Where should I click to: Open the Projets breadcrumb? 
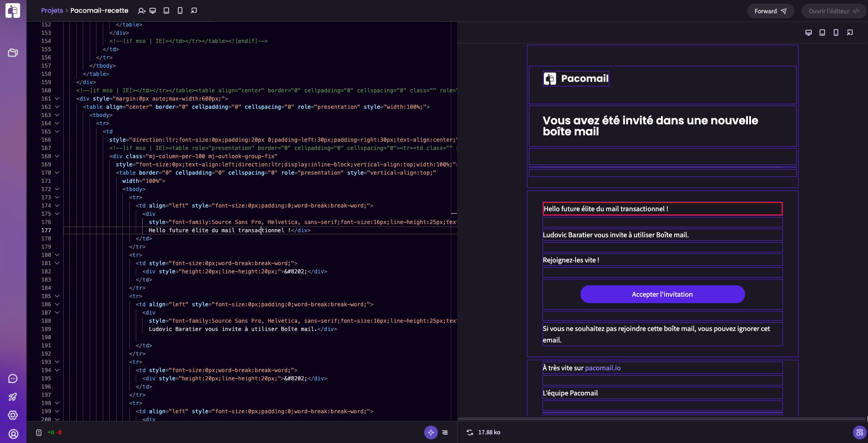pyautogui.click(x=52, y=10)
